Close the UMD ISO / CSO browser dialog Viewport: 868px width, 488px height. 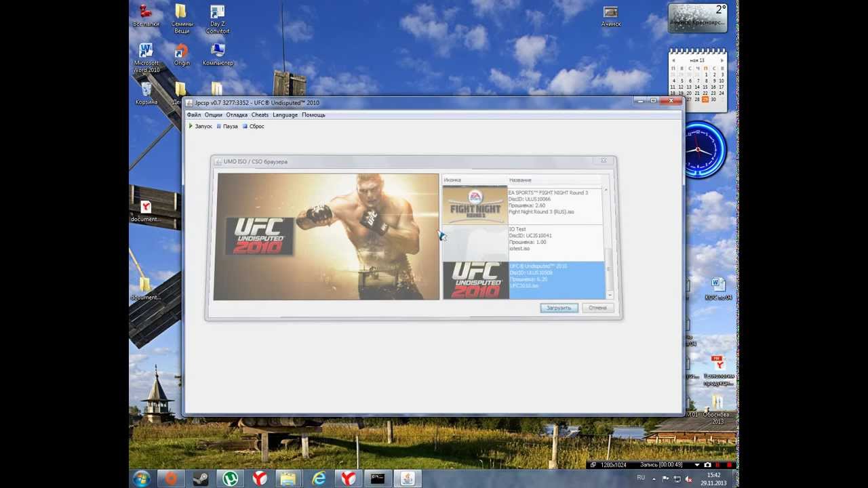(x=604, y=161)
